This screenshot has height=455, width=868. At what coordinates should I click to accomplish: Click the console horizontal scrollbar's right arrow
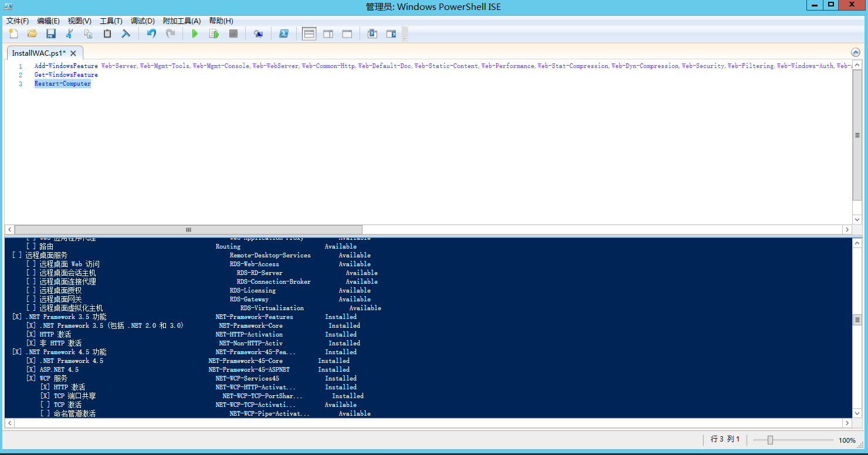point(847,423)
